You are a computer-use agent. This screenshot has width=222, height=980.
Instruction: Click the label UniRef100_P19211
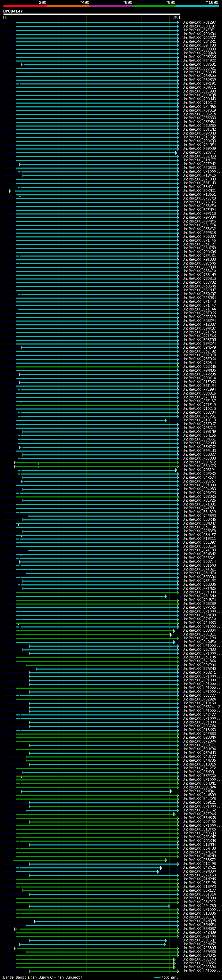tap(199, 539)
